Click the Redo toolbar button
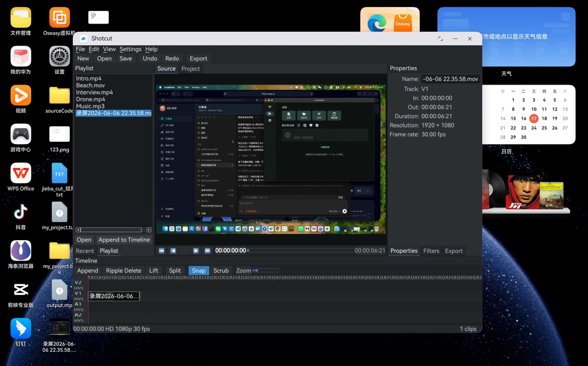588x366 pixels. click(x=172, y=59)
